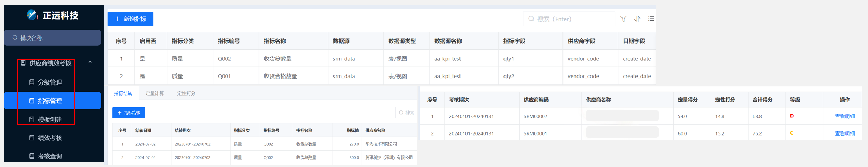Open 绩效考核 sidebar item

pos(50,138)
